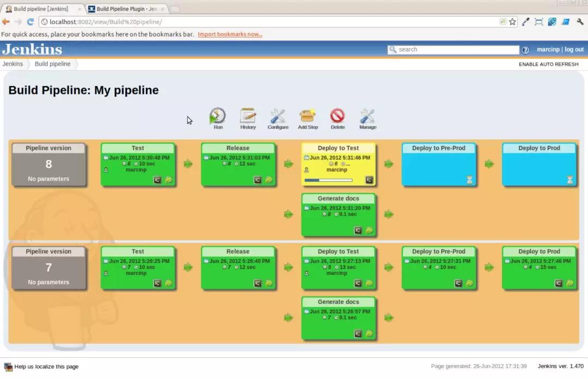
Task: Click retry icon on version 8 Generate docs
Action: 369,230
